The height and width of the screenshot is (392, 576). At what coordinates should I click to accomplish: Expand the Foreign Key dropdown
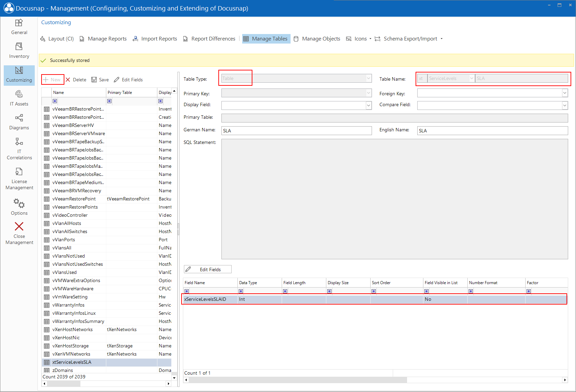point(565,93)
